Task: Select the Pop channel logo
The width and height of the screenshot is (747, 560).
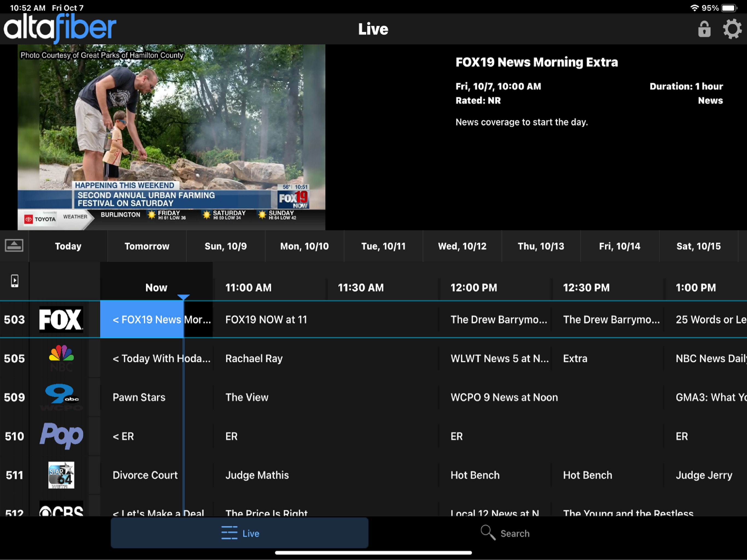Action: click(x=61, y=436)
